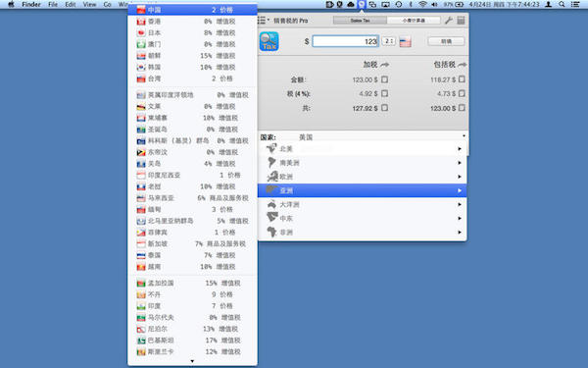The image size is (588, 368).
Task: Click the button right of the US flag
Action: [446, 41]
